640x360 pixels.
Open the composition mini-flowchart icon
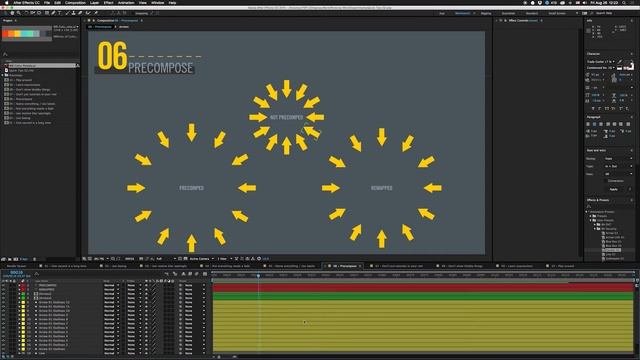[x=167, y=274]
